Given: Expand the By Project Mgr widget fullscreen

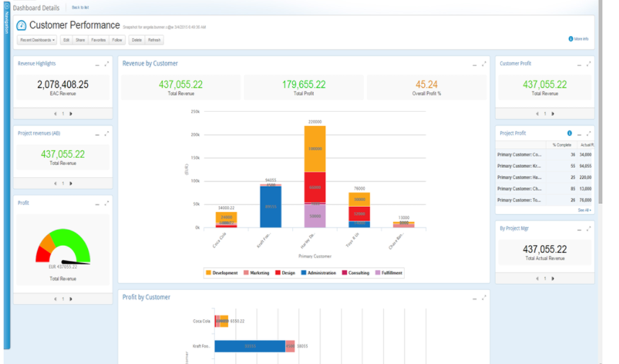Looking at the screenshot, I should point(589,229).
